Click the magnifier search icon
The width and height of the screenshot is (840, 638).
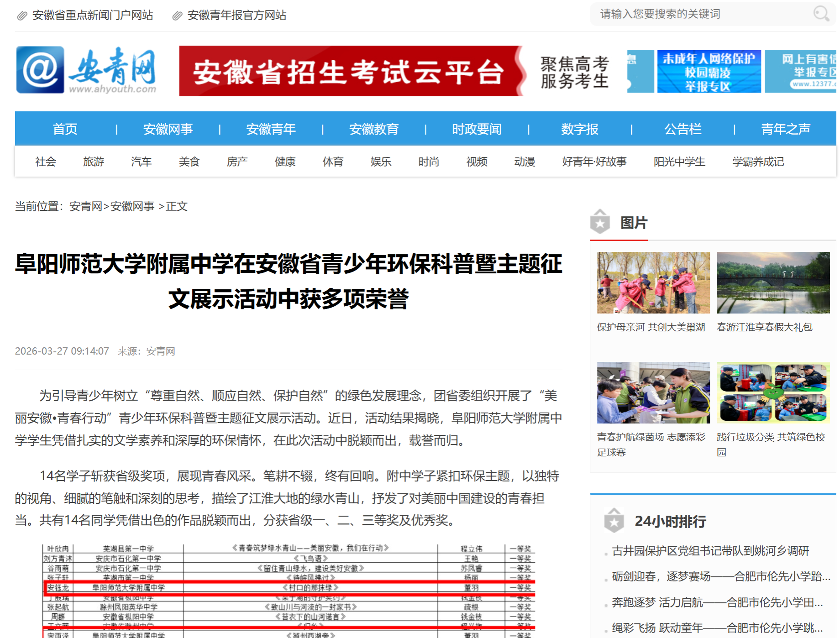tap(821, 14)
